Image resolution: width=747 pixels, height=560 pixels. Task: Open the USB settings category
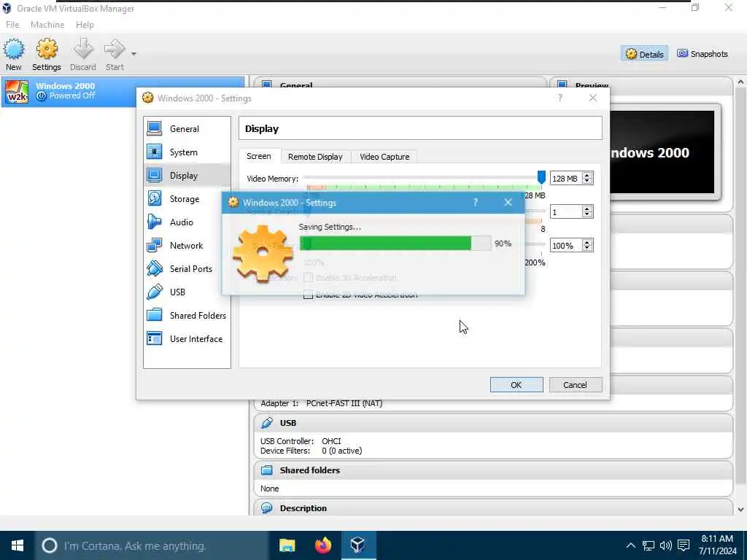pyautogui.click(x=187, y=292)
